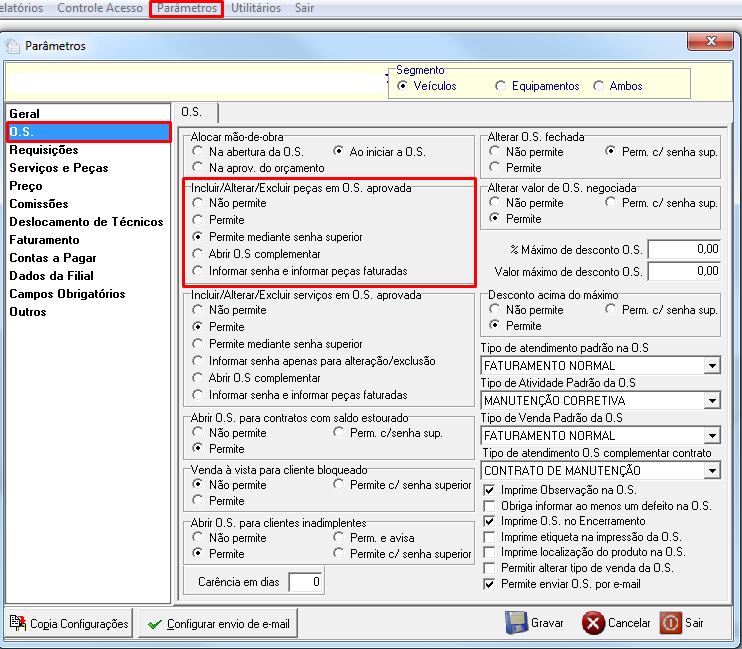Open the Comissões section
This screenshot has height=649, width=742.
pos(39,204)
